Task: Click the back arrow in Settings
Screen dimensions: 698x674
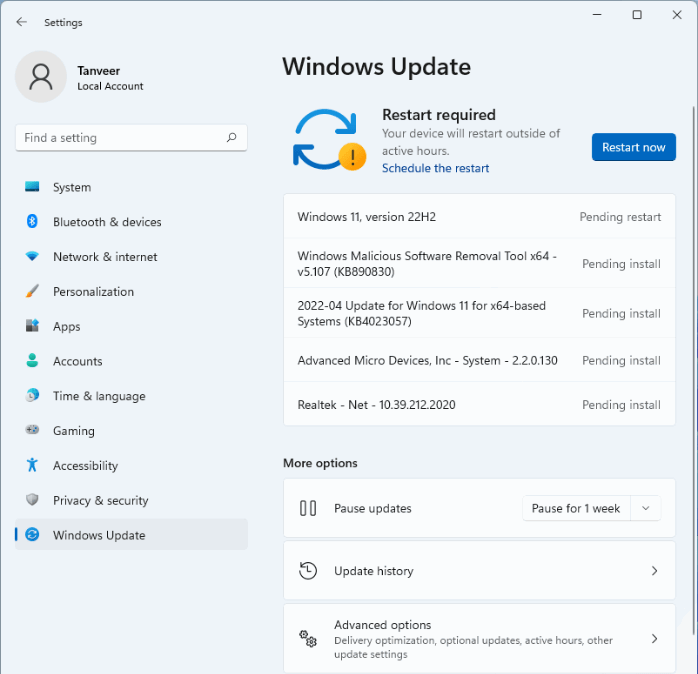Action: [21, 22]
